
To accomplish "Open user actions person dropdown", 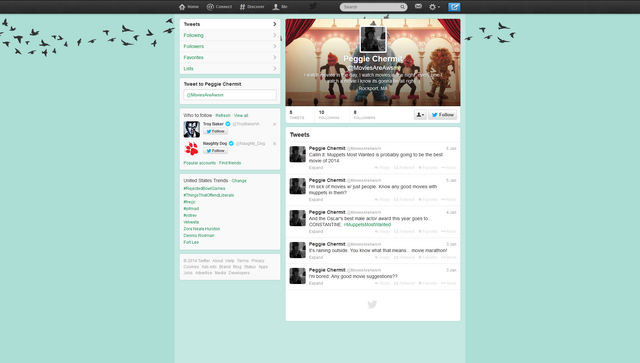I will [x=420, y=115].
